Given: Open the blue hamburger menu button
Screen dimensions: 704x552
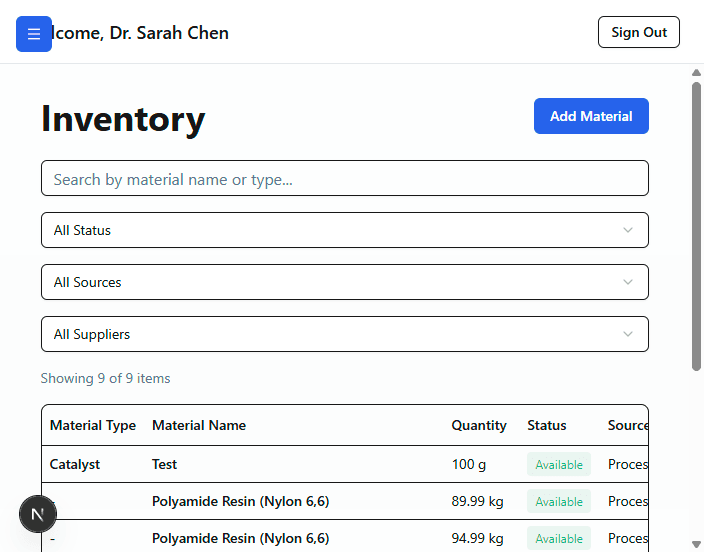Looking at the screenshot, I should (x=34, y=34).
